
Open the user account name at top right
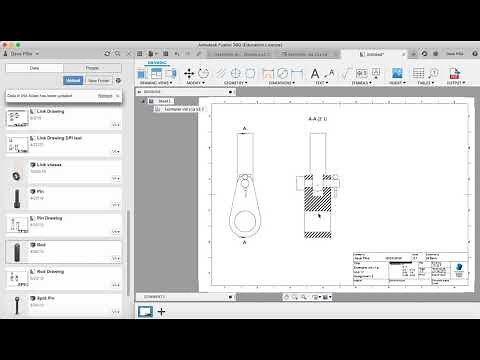click(455, 53)
